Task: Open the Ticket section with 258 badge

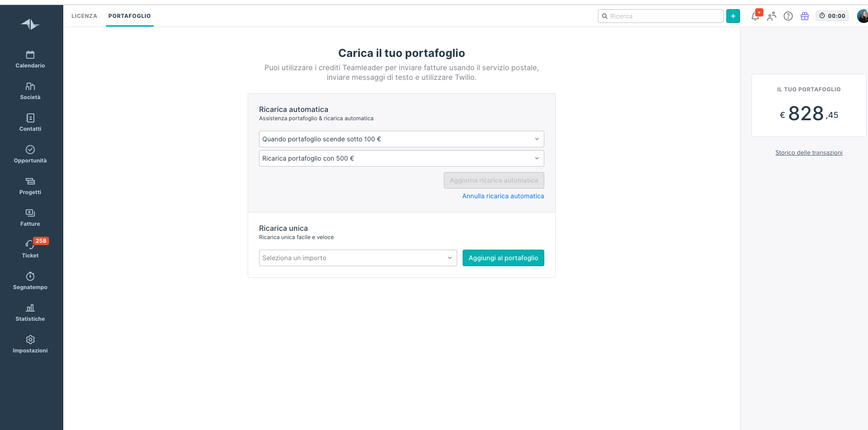Action: pyautogui.click(x=30, y=250)
